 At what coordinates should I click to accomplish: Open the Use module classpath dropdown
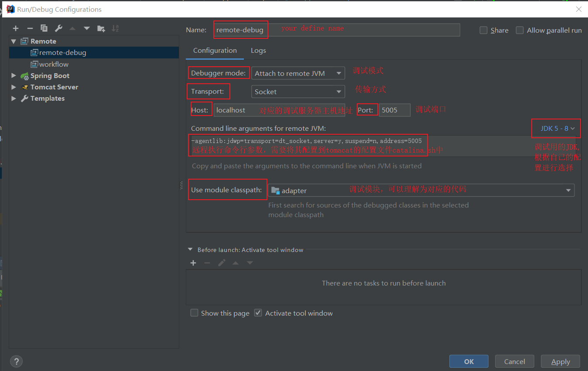[x=421, y=191]
